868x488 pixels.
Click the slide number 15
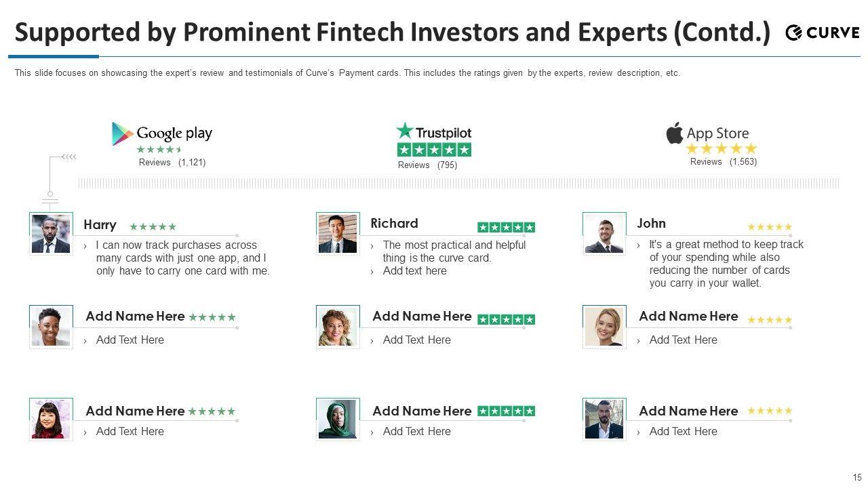(x=857, y=477)
